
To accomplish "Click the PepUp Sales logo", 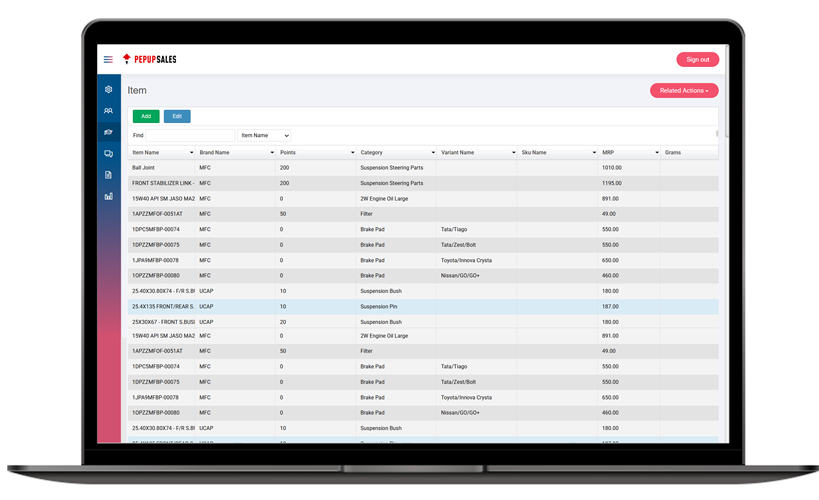I will pyautogui.click(x=149, y=60).
